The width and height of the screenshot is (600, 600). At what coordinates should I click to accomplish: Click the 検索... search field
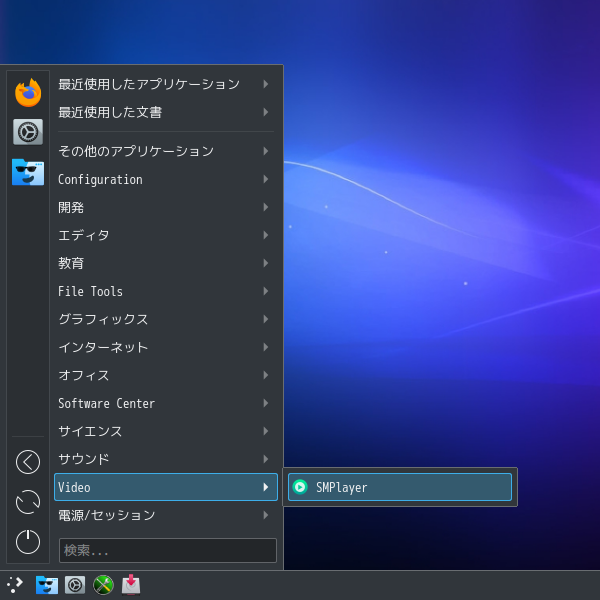(x=168, y=550)
